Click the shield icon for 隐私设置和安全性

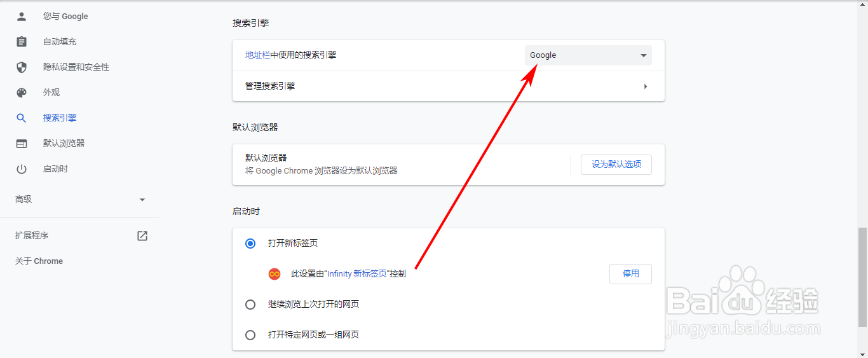tap(22, 67)
